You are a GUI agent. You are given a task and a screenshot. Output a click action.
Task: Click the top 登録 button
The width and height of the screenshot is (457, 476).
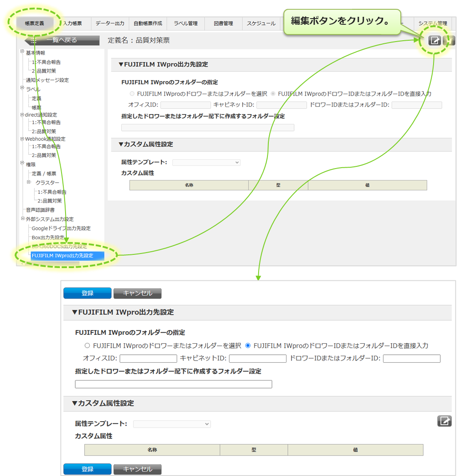pyautogui.click(x=87, y=293)
